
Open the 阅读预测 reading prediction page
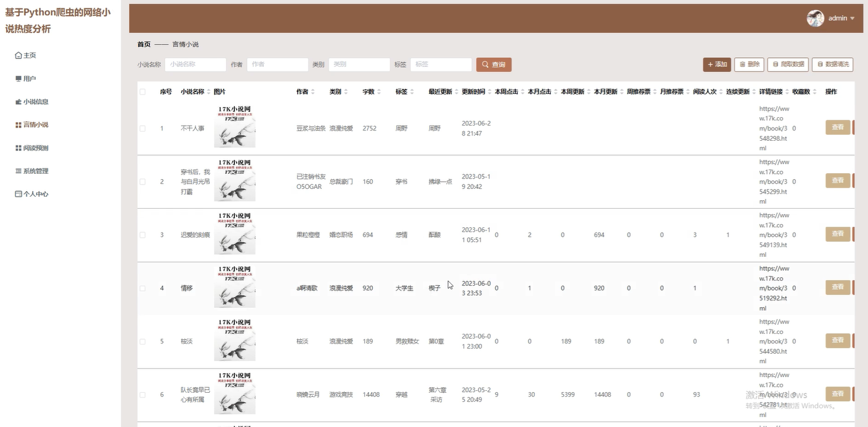pyautogui.click(x=32, y=148)
